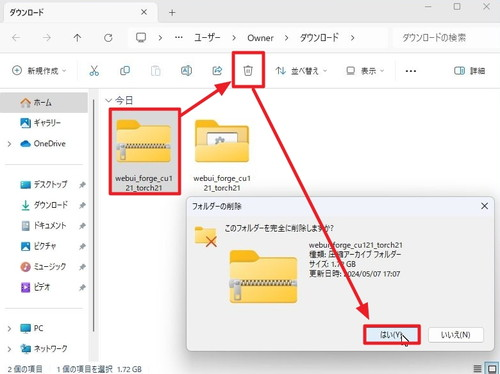Screen dimensions: 500x374
Task: Click pin icon next to ビデオ
Action: point(82,287)
